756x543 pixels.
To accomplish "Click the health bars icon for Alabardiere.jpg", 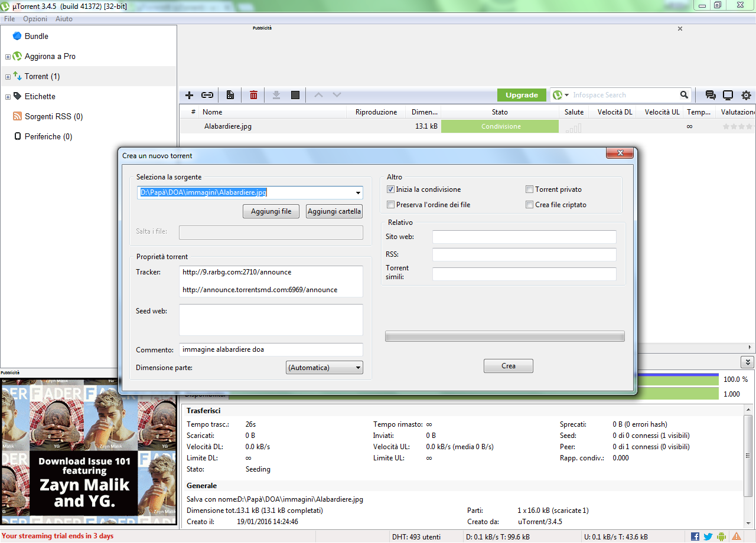I will 573,127.
